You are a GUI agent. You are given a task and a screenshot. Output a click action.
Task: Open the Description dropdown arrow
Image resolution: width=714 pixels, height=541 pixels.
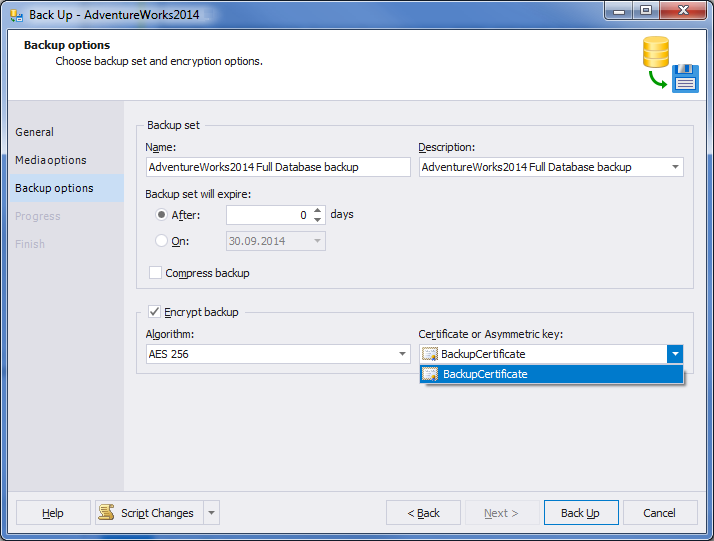675,167
